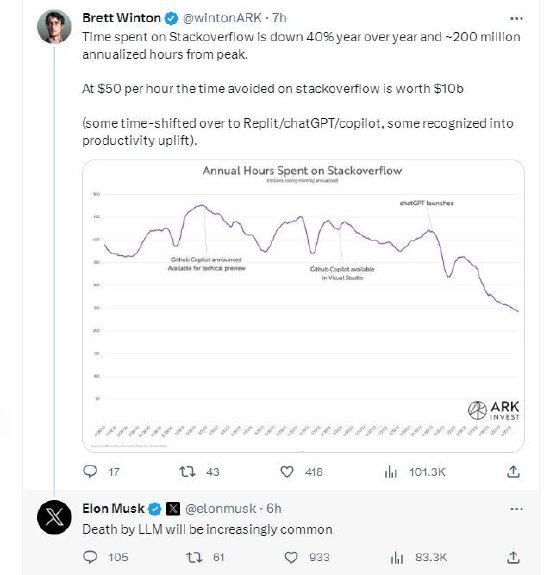Open more options menu on Brett Winton's tweet

pyautogui.click(x=516, y=18)
